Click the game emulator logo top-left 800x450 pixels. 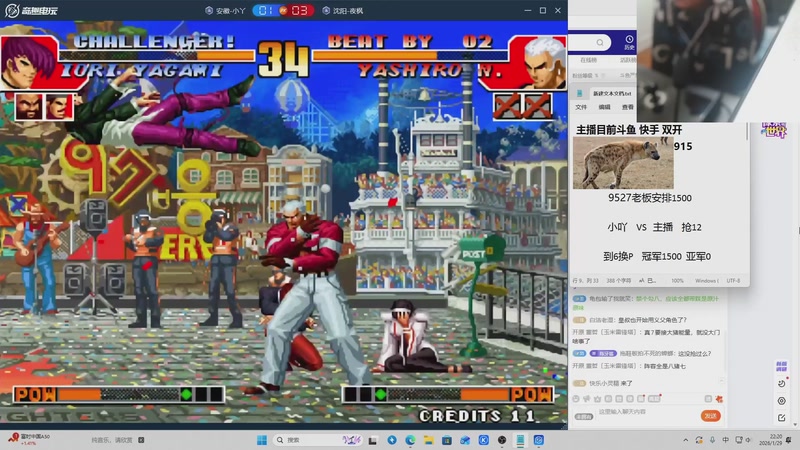point(32,10)
